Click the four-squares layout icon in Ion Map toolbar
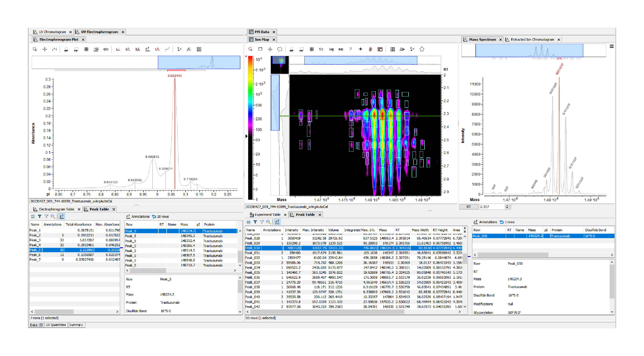The height and width of the screenshot is (356, 644). (x=392, y=49)
